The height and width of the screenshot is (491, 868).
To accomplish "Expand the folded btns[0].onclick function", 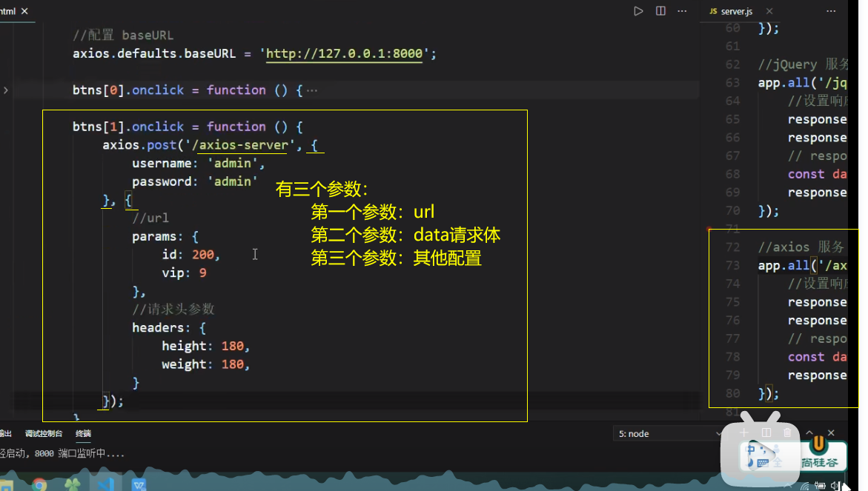I will [6, 90].
